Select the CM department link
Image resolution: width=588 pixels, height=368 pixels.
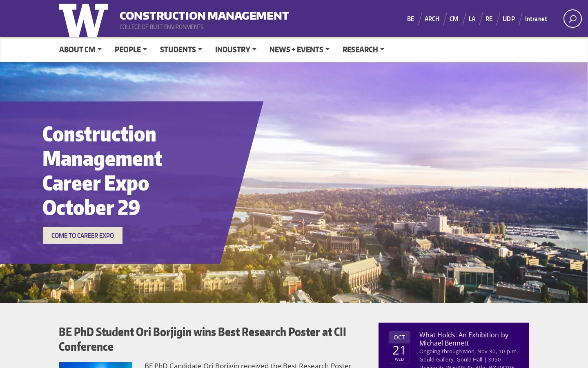coord(454,19)
